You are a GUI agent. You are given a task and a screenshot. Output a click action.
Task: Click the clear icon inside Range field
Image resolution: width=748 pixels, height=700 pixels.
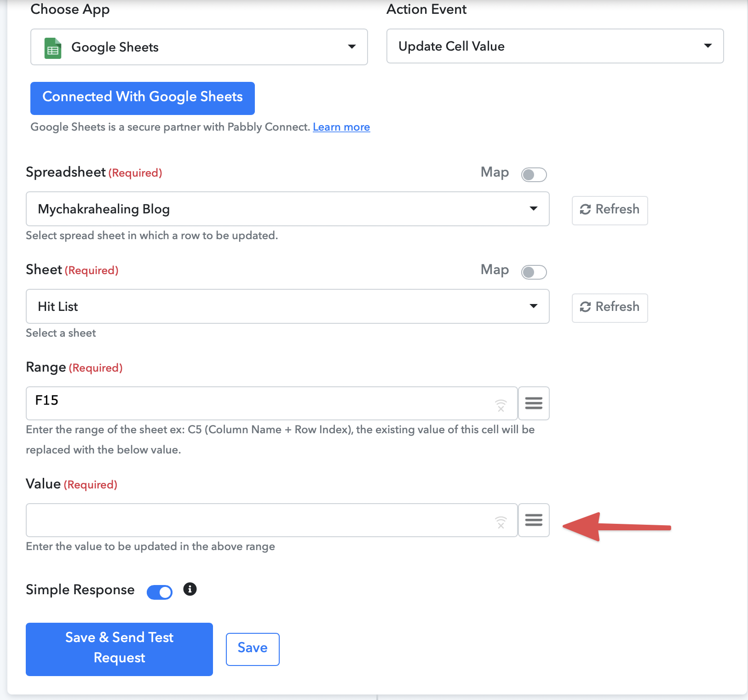tap(501, 405)
